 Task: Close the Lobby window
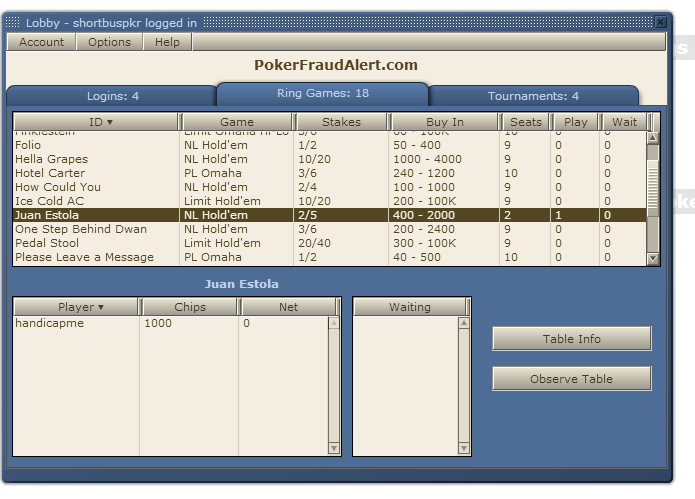point(660,22)
